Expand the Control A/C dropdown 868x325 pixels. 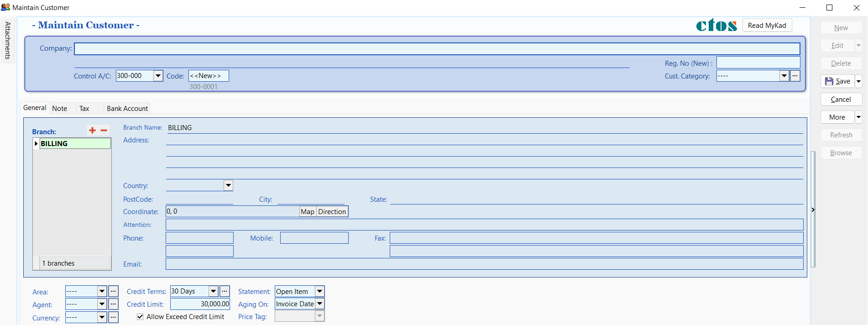pos(158,76)
